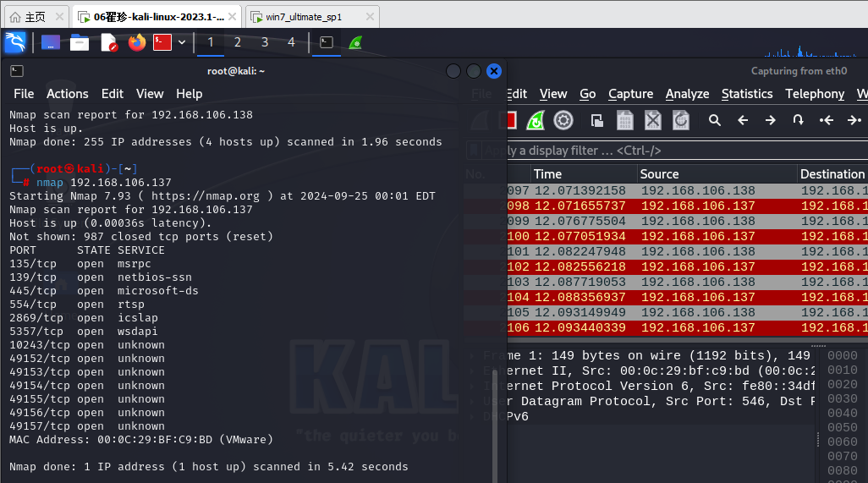Image resolution: width=868 pixels, height=483 pixels.
Task: Expand the terminal launcher dropdown arrow
Action: click(x=182, y=42)
